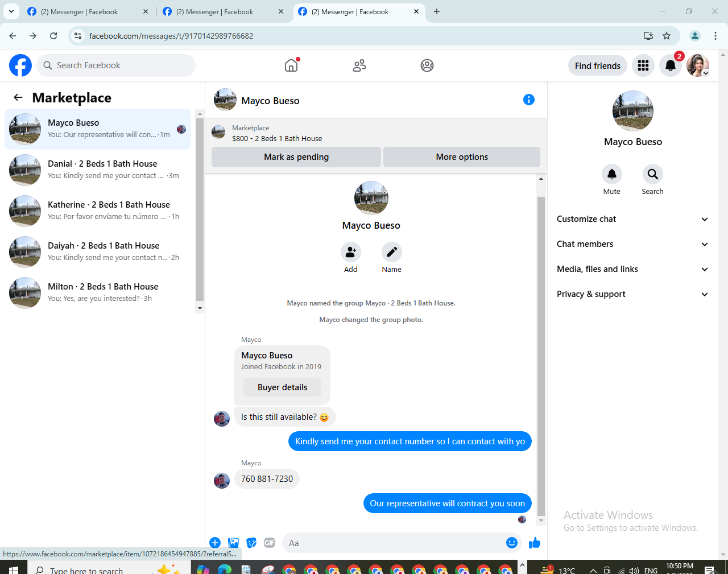Screen dimensions: 728x574
Task: Open the emoji picker in message box
Action: 512,543
